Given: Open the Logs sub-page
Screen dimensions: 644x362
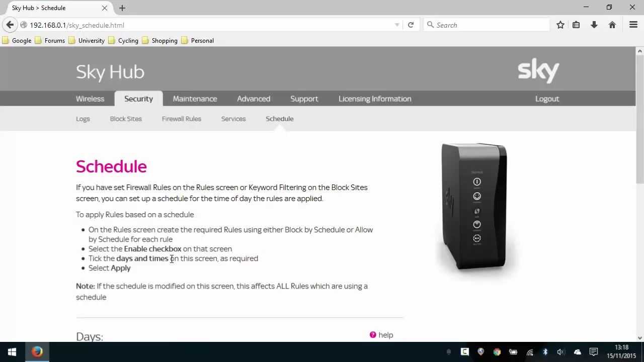Looking at the screenshot, I should pos(83,119).
